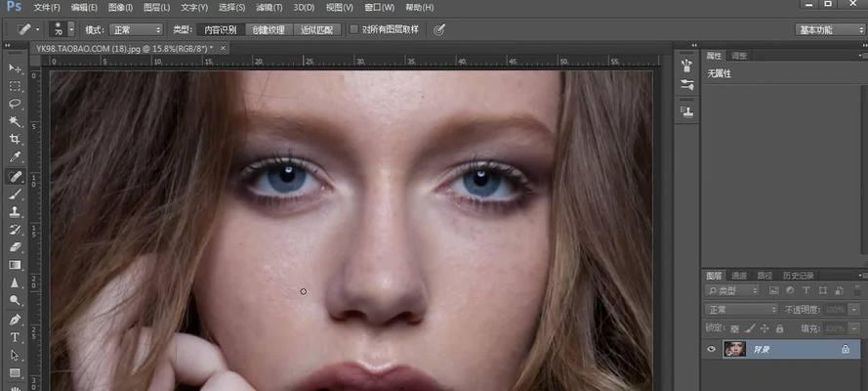The height and width of the screenshot is (391, 868).
Task: Open the Clone Source panel icon
Action: (x=687, y=111)
